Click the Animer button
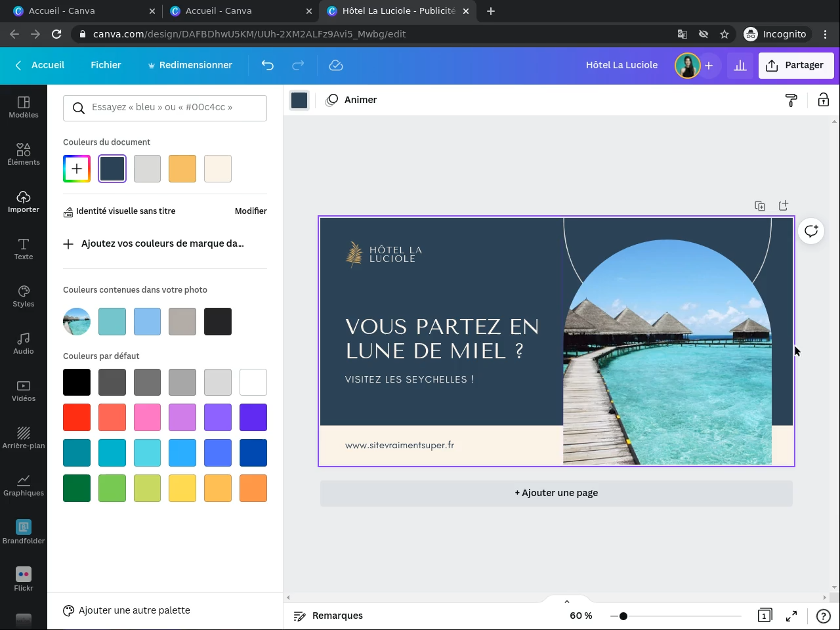The height and width of the screenshot is (630, 840). pyautogui.click(x=352, y=100)
